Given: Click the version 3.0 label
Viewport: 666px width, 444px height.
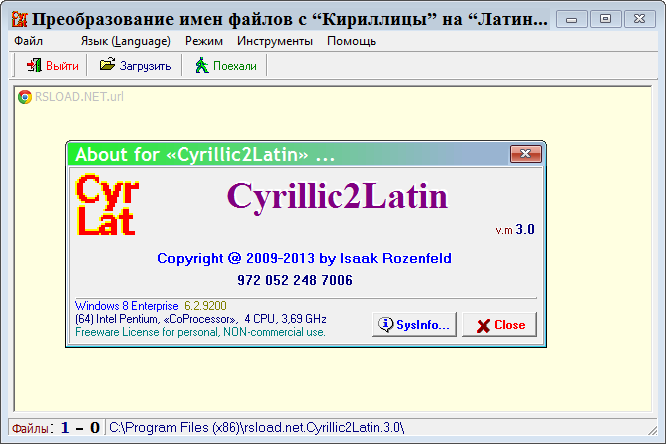Looking at the screenshot, I should [515, 230].
